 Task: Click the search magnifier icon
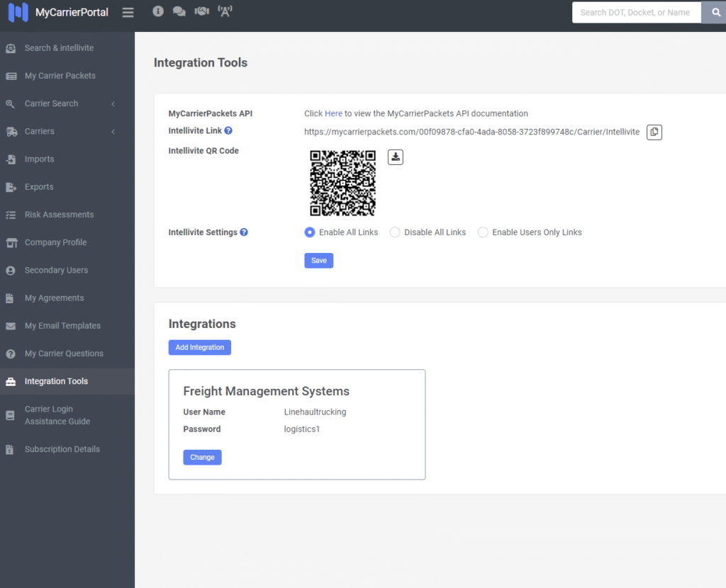click(714, 12)
